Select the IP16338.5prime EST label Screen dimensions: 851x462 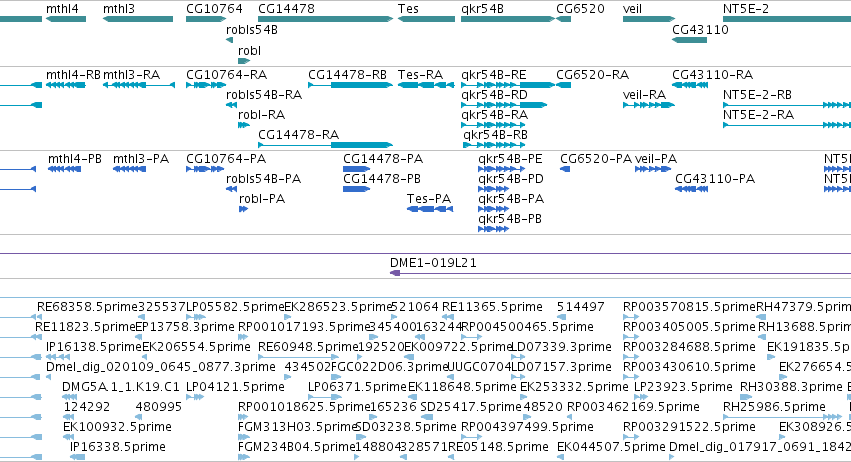118,447
